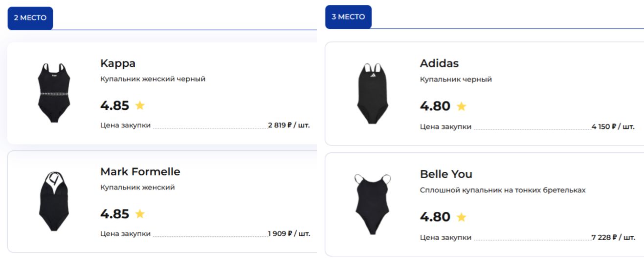Click the Mark Formelle star rating icon

(x=140, y=214)
